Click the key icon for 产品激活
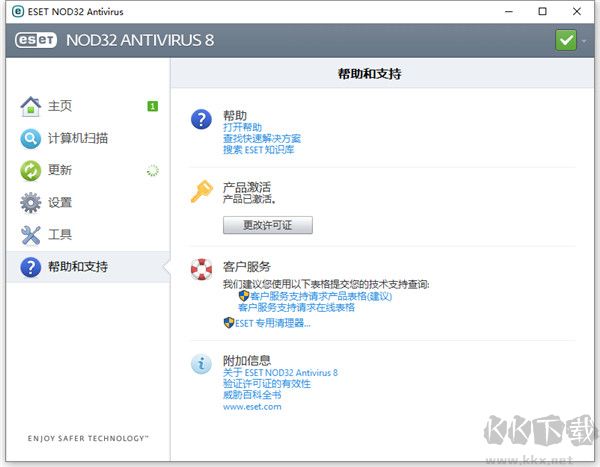 202,191
